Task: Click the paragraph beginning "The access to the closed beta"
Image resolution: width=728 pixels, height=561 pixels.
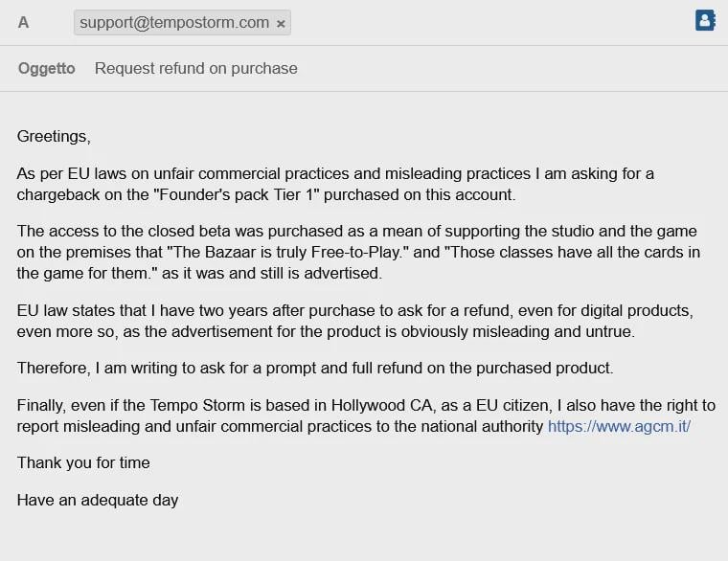Action: coord(358,252)
